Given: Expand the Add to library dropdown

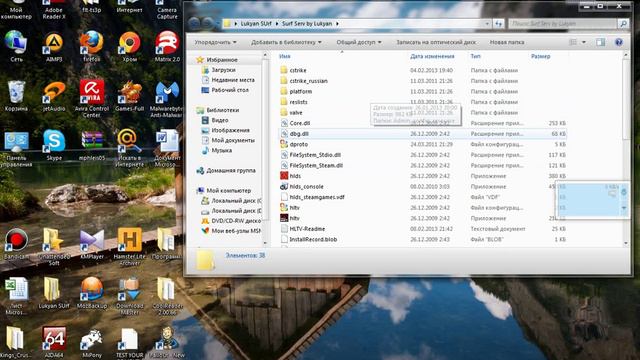Looking at the screenshot, I should click(x=286, y=42).
